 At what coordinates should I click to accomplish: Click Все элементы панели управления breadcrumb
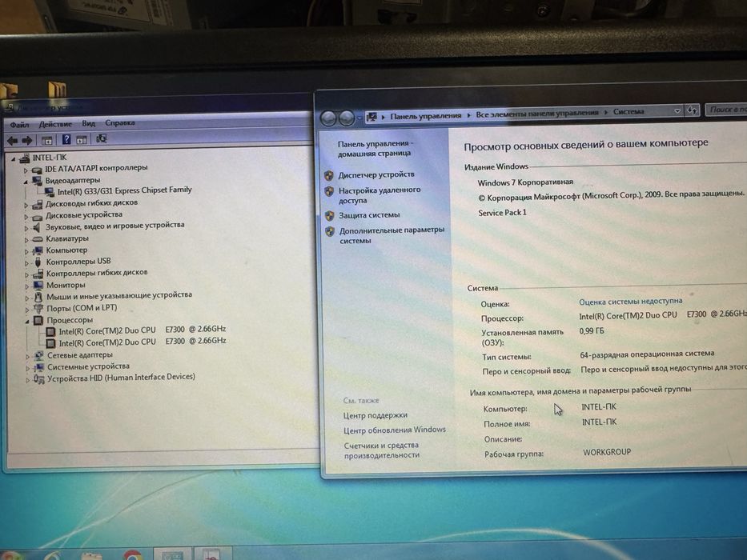coord(537,114)
